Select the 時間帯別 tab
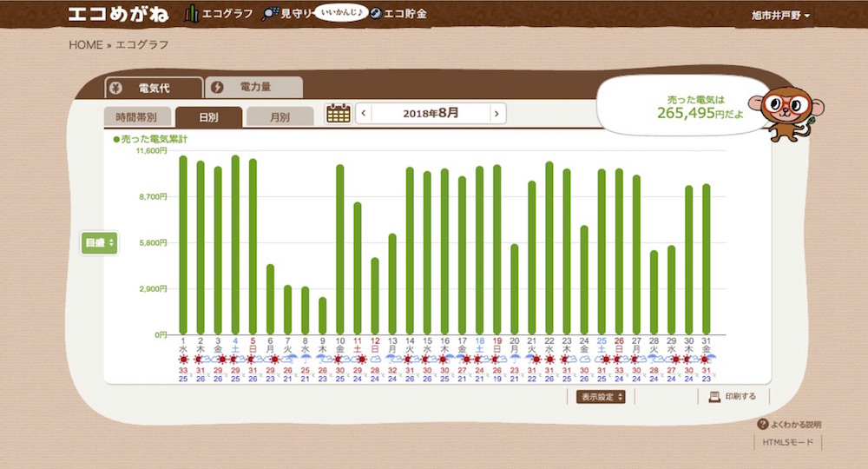Screen dimensions: 868x469 coord(136,117)
